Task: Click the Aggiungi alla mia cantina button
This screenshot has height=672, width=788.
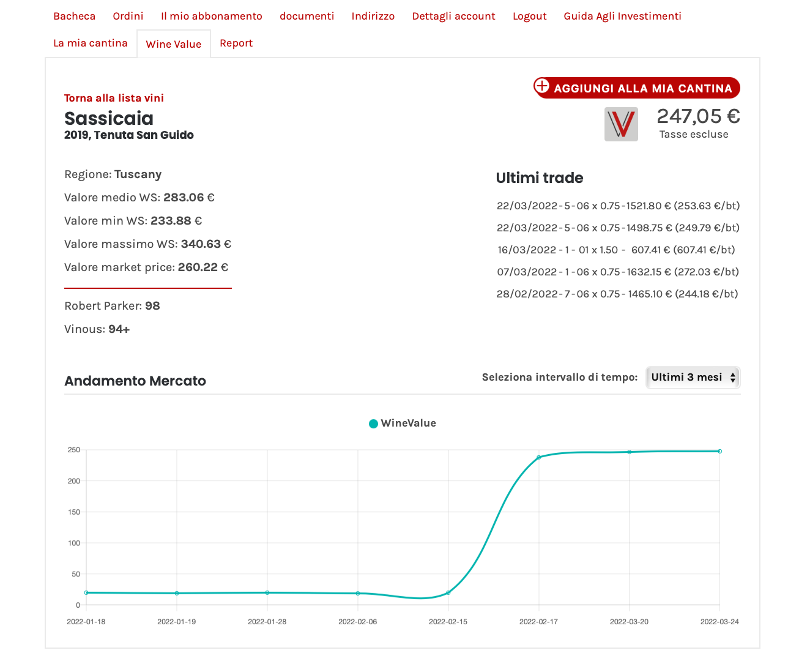Action: 637,88
